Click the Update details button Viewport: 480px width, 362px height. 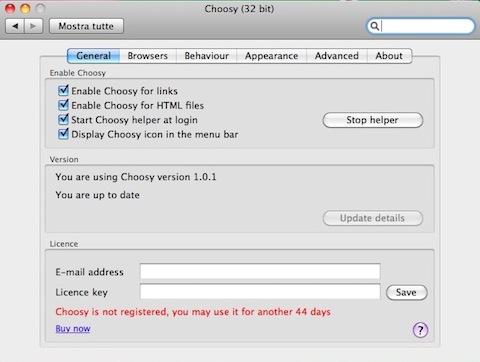point(373,218)
